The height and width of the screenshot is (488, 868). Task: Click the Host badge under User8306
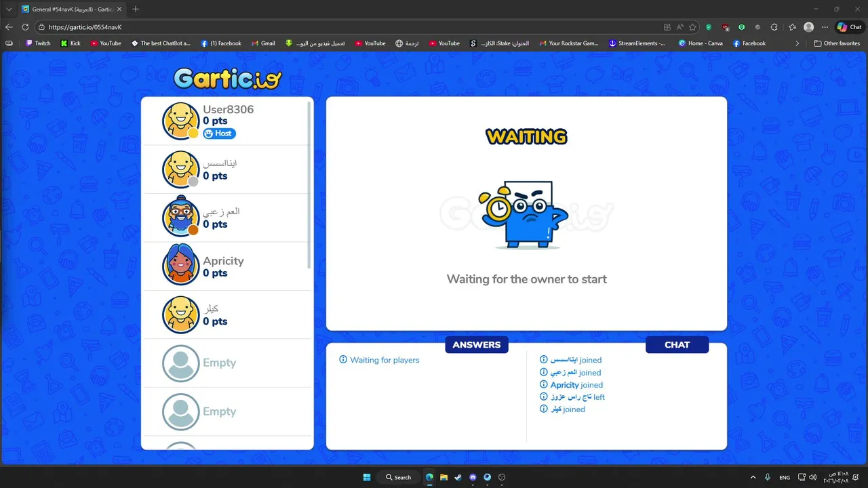pyautogui.click(x=219, y=134)
